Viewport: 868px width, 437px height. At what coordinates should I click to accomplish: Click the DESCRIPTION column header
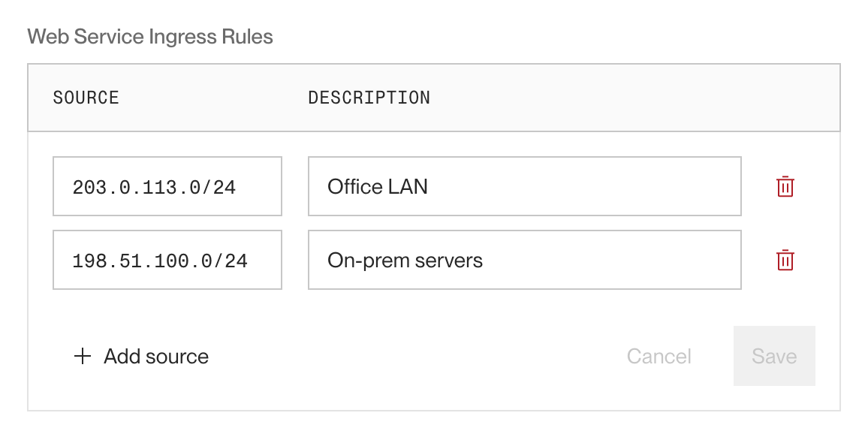click(x=369, y=97)
